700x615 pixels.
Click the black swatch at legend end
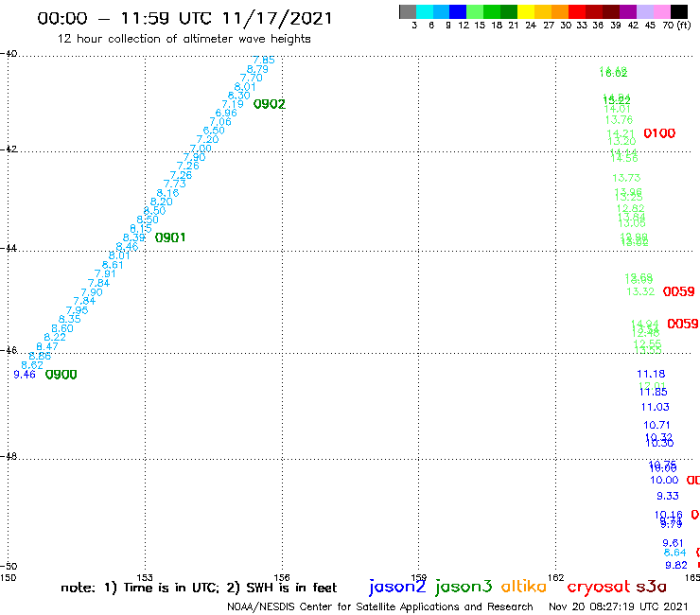pos(678,11)
